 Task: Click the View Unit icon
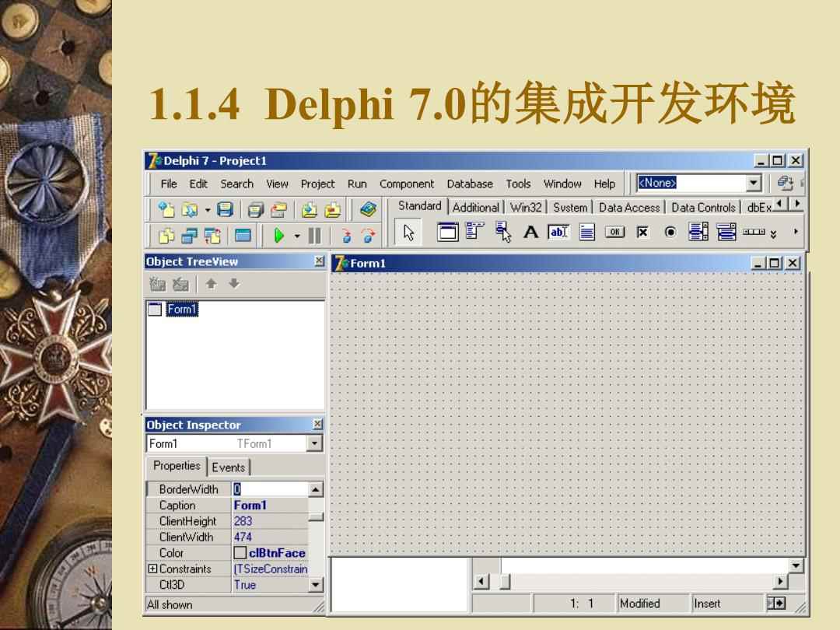(166, 235)
